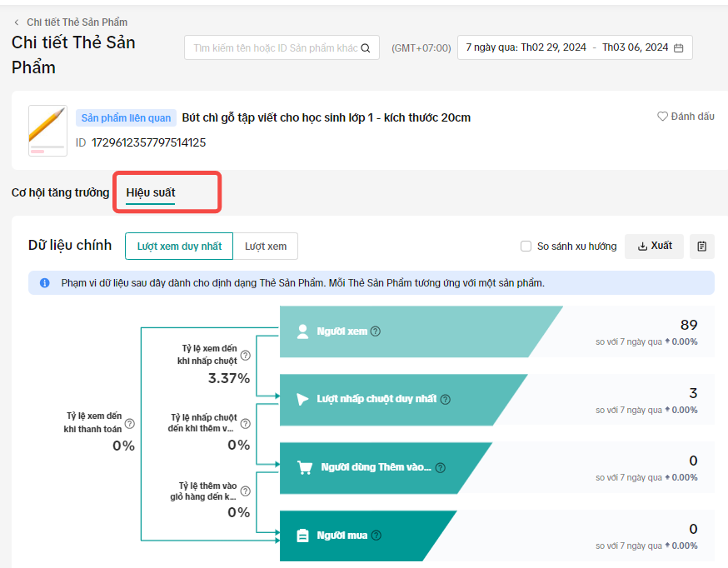Click the Xuất export button
The image size is (728, 568).
click(655, 247)
